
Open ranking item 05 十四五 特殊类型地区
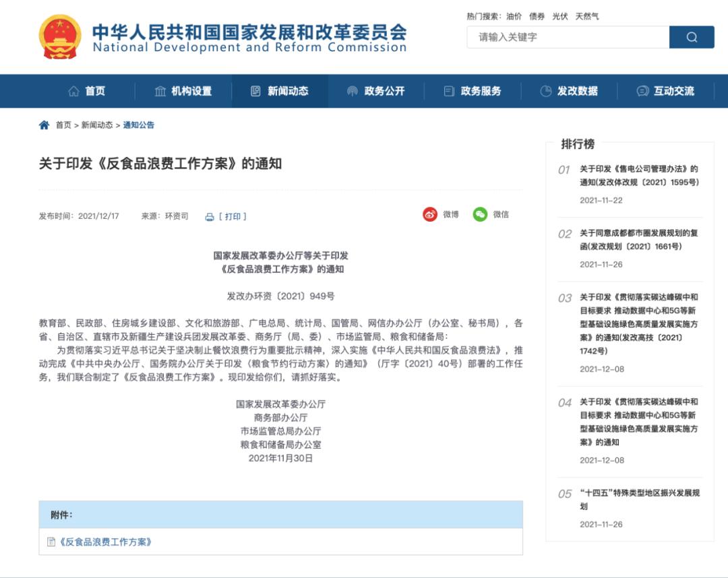[x=639, y=499]
